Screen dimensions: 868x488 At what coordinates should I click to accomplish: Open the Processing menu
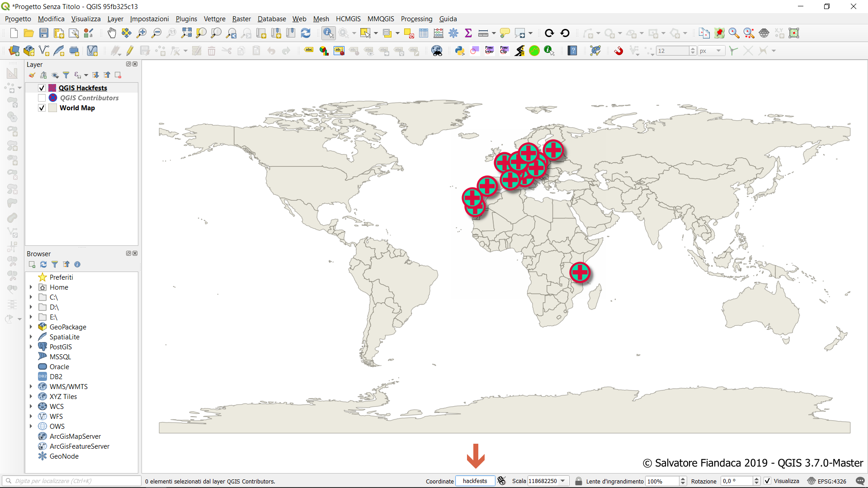click(x=416, y=19)
